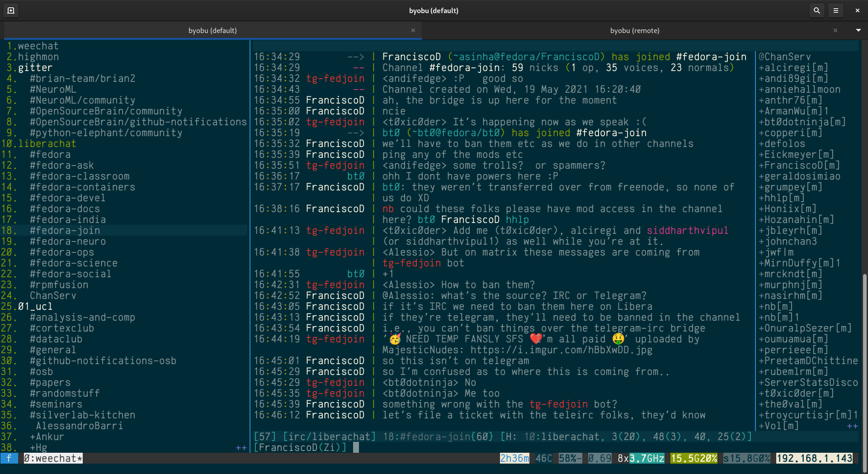
Task: Click the 18:#fedora-join{60} status bar entry
Action: (438, 437)
